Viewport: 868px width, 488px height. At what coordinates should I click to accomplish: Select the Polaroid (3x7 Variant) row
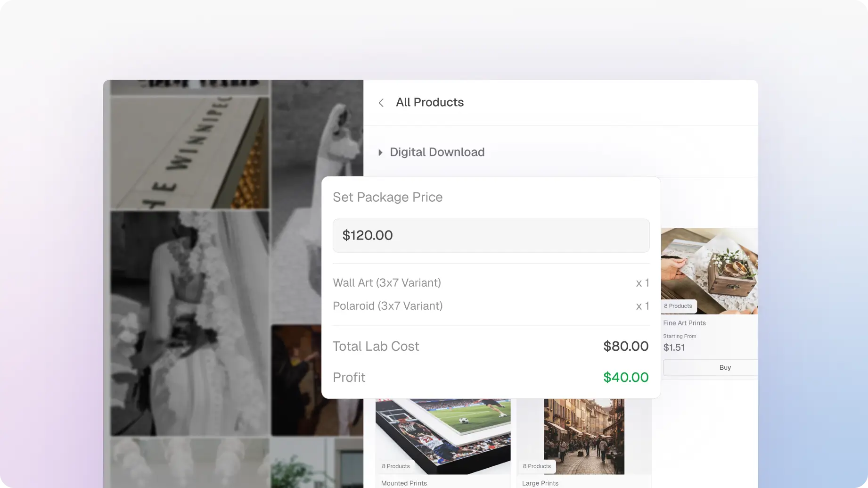click(491, 306)
